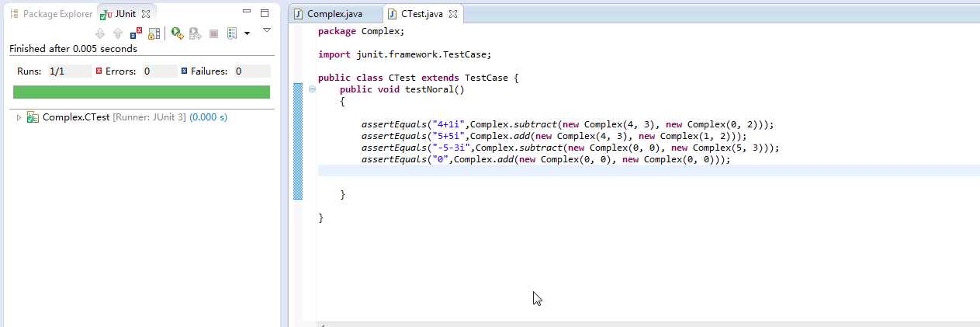Screen dimensions: 980x327
Task: Click the Next Failed Test arrow icon
Action: 99,33
